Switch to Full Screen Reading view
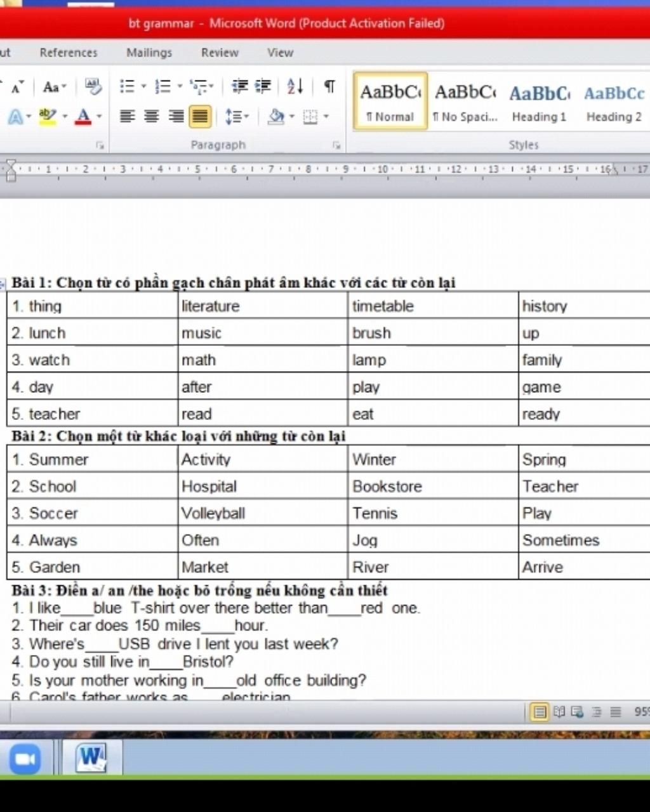This screenshot has width=650, height=812. [559, 712]
